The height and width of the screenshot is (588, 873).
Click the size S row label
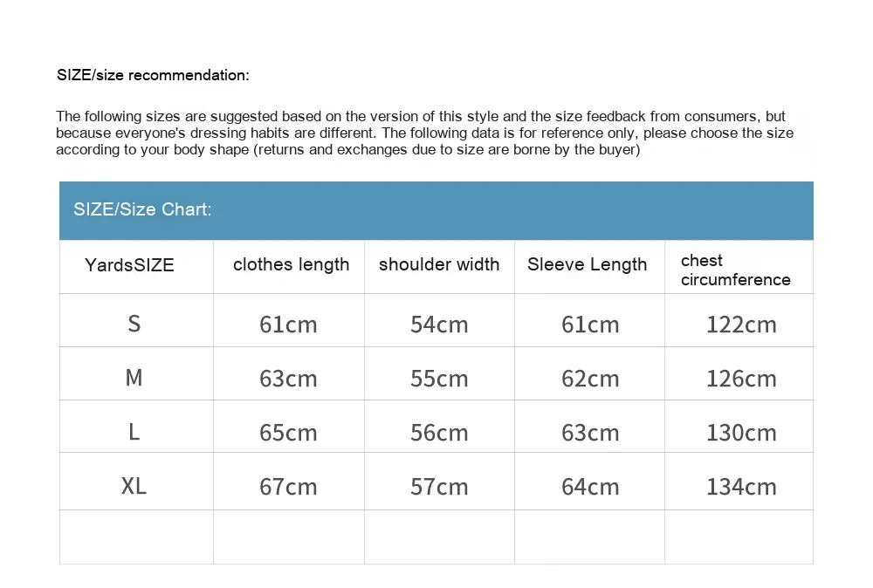coord(134,324)
